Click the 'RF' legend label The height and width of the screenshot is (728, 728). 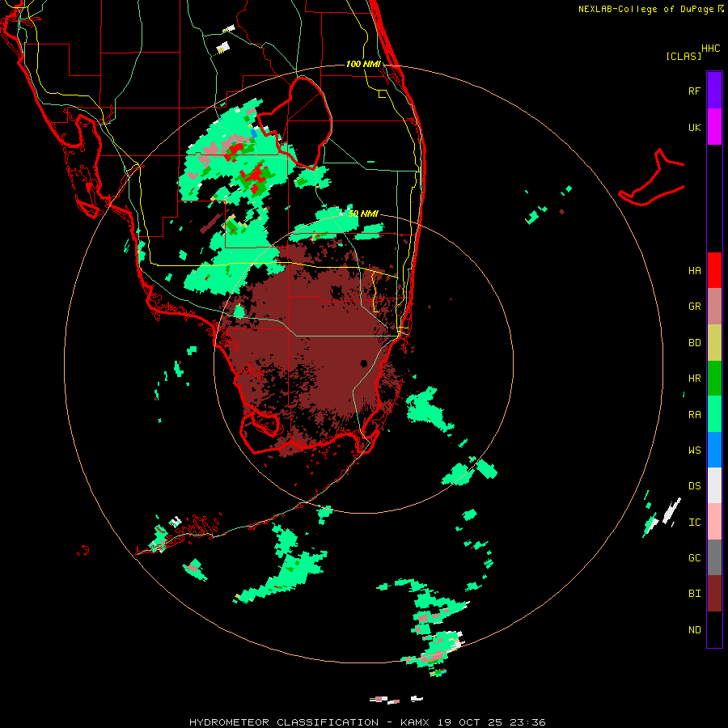(694, 91)
